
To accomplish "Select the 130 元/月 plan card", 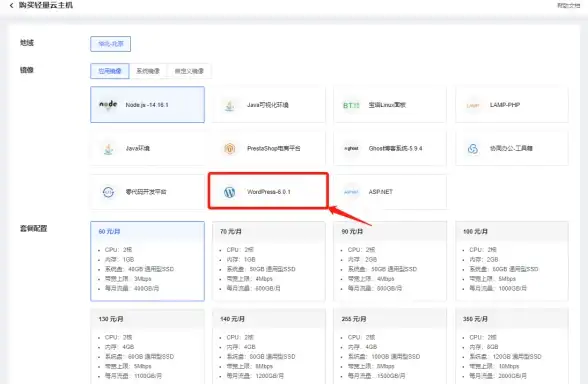I will click(147, 346).
